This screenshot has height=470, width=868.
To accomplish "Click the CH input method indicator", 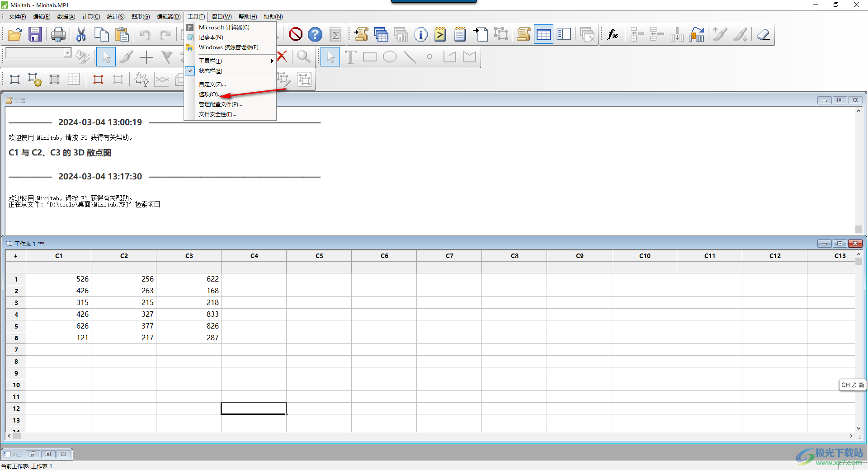I will (852, 385).
